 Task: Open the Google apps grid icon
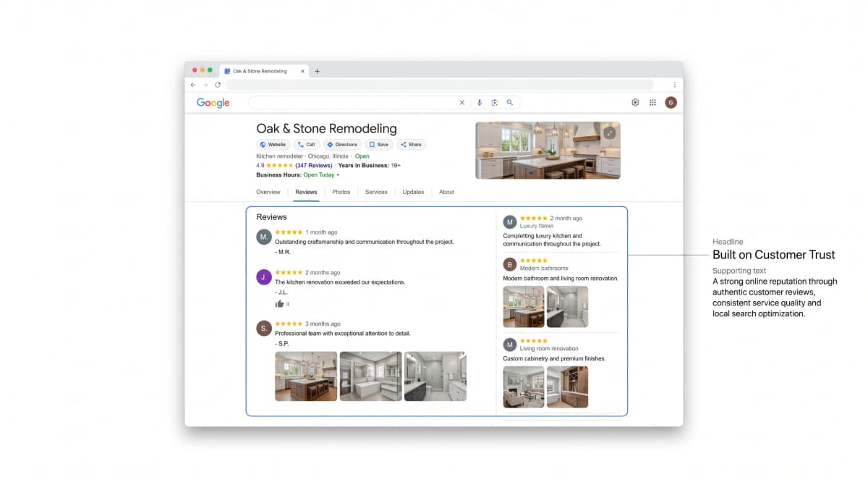point(652,103)
